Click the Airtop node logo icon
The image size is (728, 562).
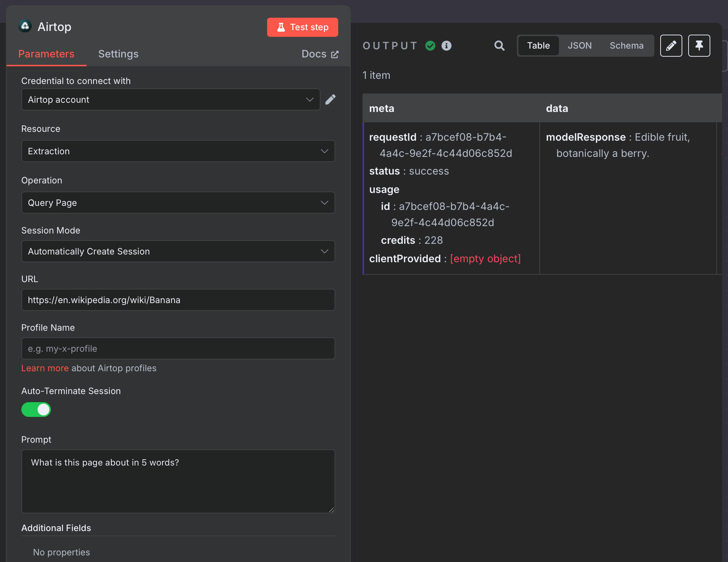[25, 26]
